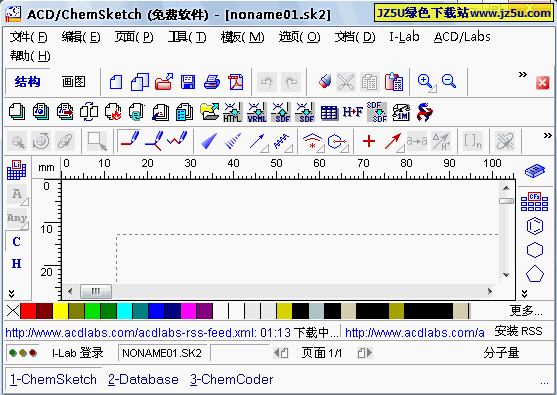Open the 文件(F) menu
Image resolution: width=557 pixels, height=395 pixels.
pyautogui.click(x=28, y=37)
